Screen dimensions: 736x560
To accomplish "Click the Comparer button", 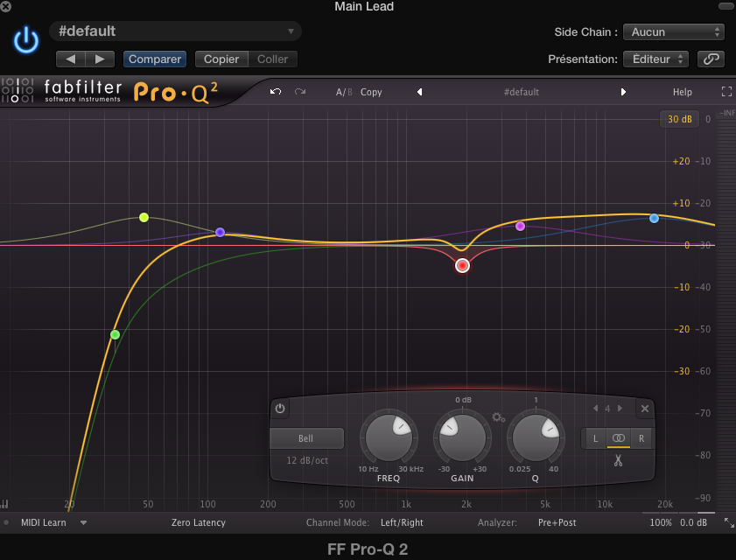I will pyautogui.click(x=154, y=59).
